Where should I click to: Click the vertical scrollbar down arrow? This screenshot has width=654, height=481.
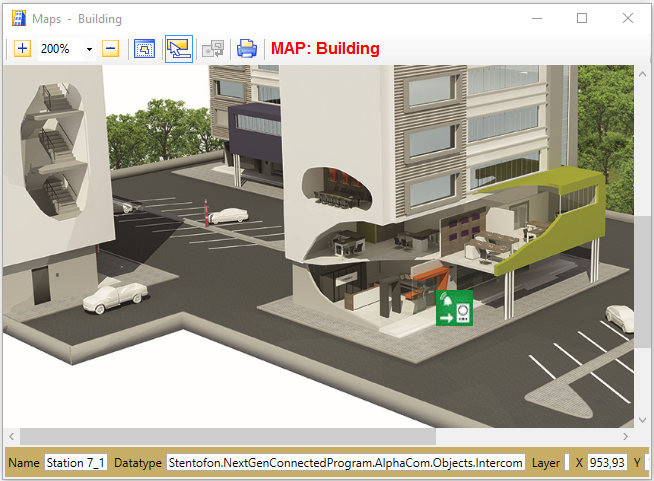tap(643, 420)
